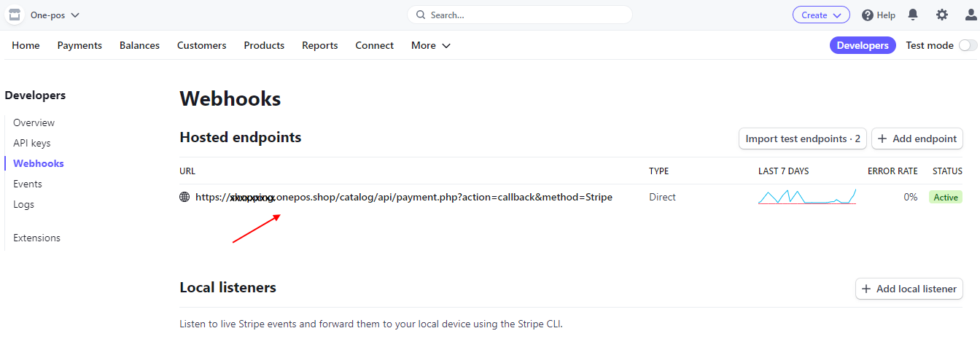The height and width of the screenshot is (347, 980).
Task: Click the endpoint URL row text
Action: click(404, 197)
